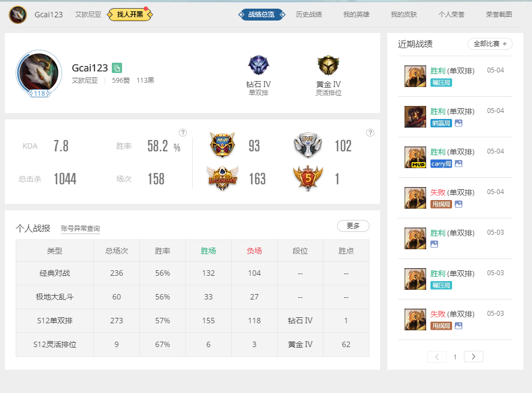Click the 胜点 value 62
This screenshot has width=532, height=393.
[x=346, y=344]
